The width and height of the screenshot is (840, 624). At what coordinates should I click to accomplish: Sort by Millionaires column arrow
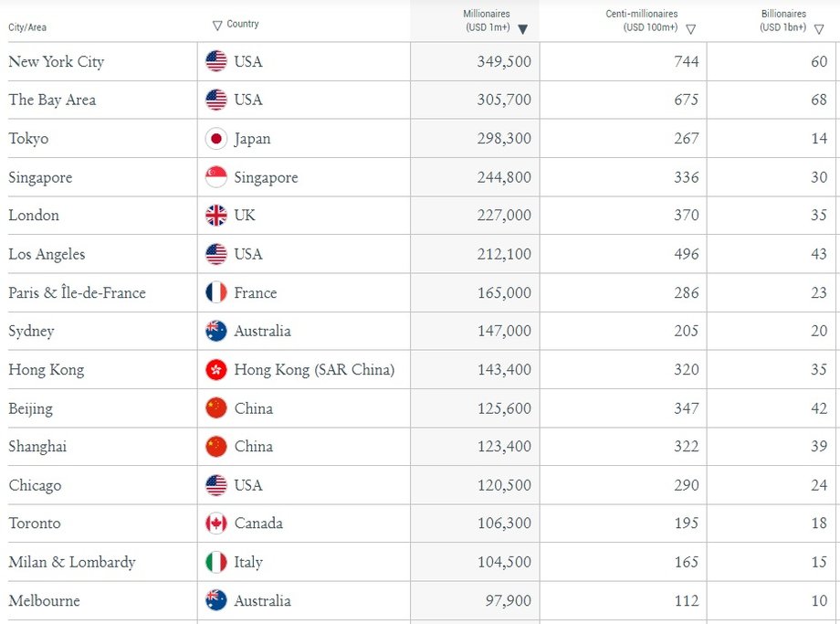click(x=522, y=28)
